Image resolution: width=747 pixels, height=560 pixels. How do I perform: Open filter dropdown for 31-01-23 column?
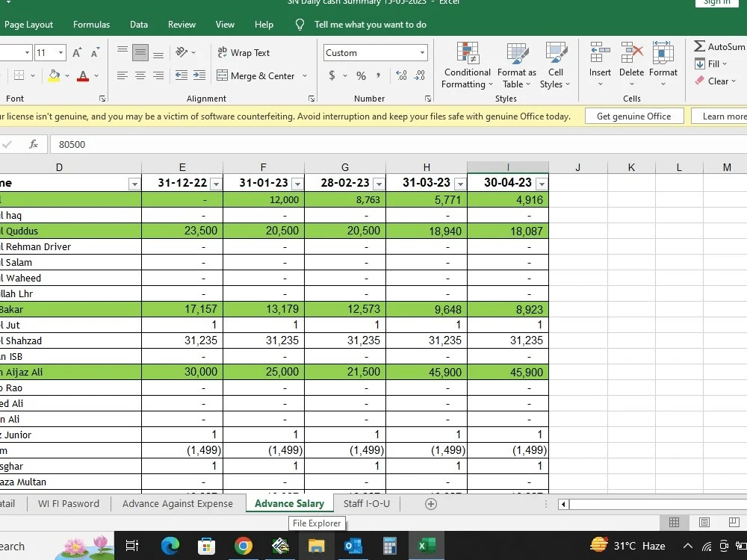(x=297, y=184)
